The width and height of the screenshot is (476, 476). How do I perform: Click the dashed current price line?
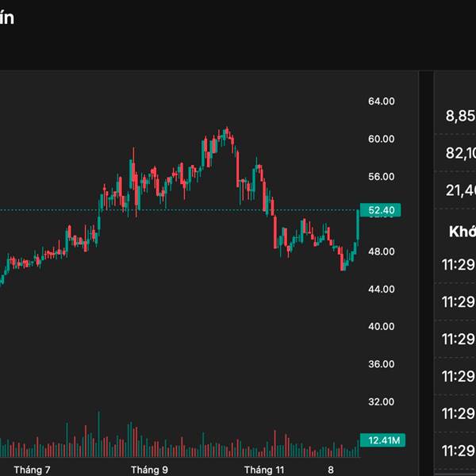(x=198, y=210)
